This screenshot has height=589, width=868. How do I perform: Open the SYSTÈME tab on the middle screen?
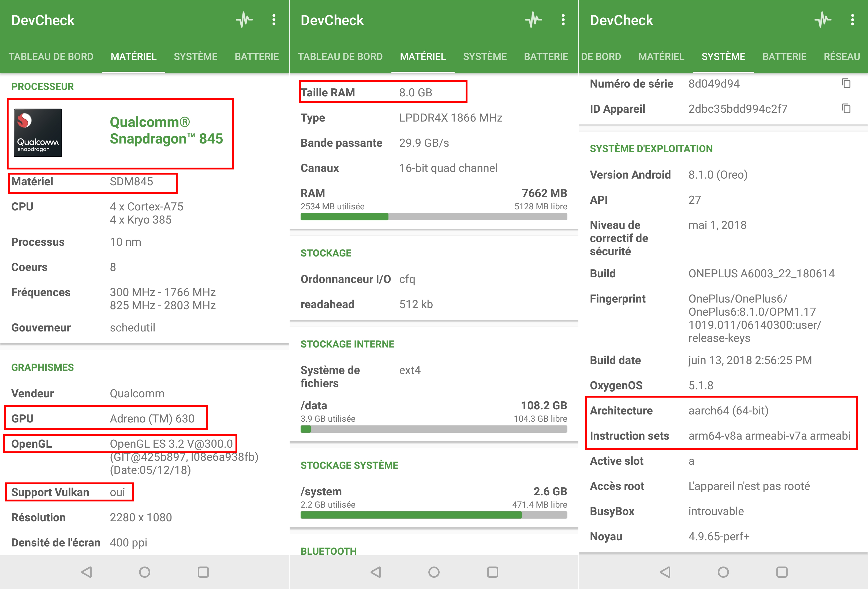point(485,56)
